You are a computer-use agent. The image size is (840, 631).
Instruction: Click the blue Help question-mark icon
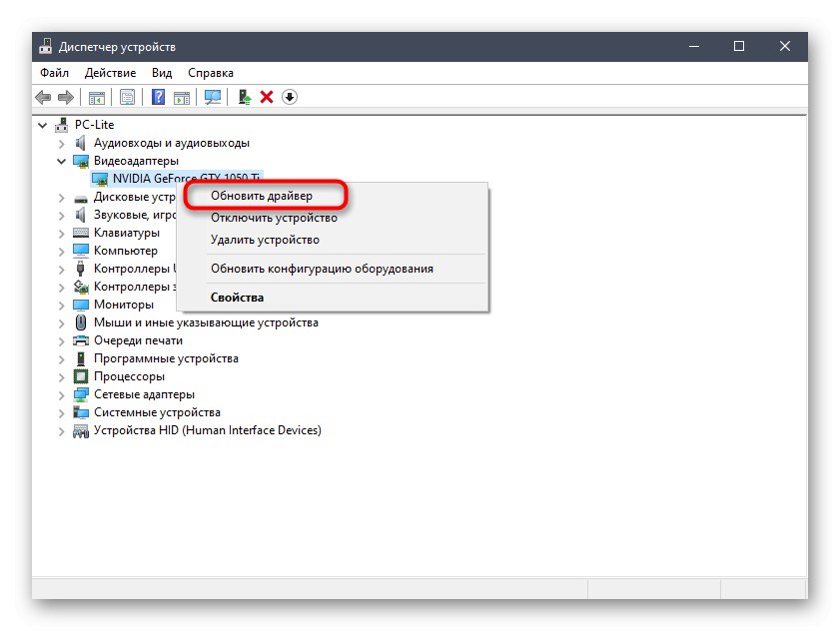tap(159, 97)
